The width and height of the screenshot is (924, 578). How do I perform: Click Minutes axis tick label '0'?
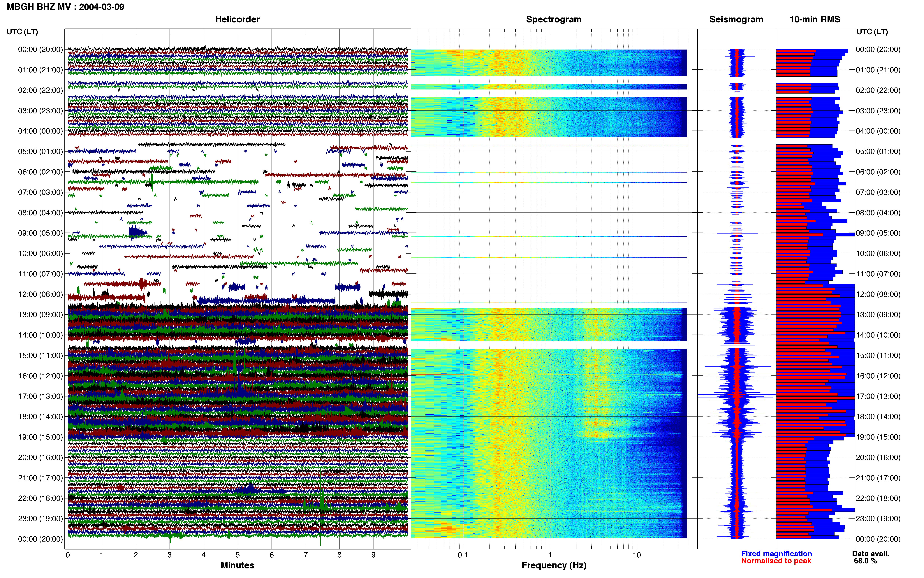point(68,555)
